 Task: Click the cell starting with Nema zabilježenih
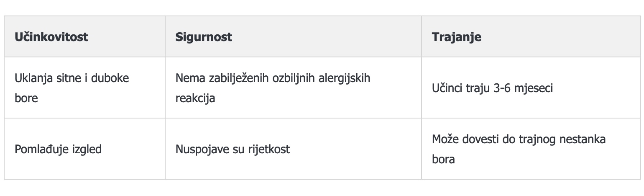pyautogui.click(x=293, y=88)
